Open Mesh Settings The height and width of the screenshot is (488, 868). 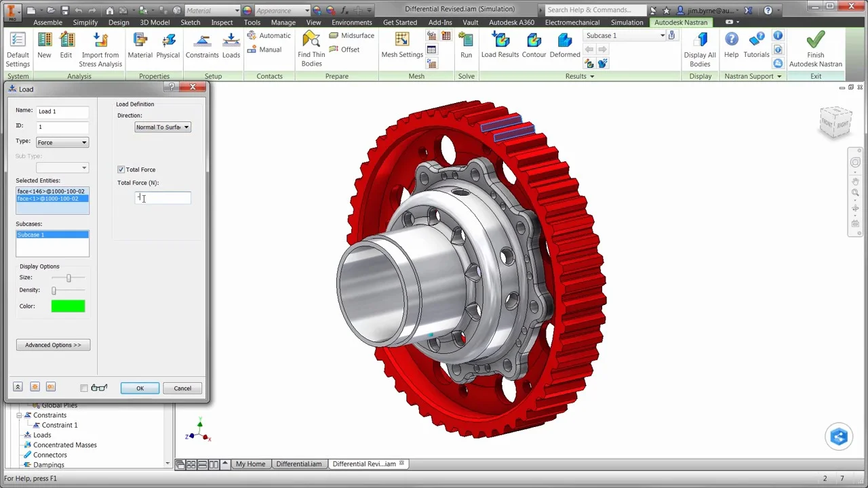(x=402, y=46)
